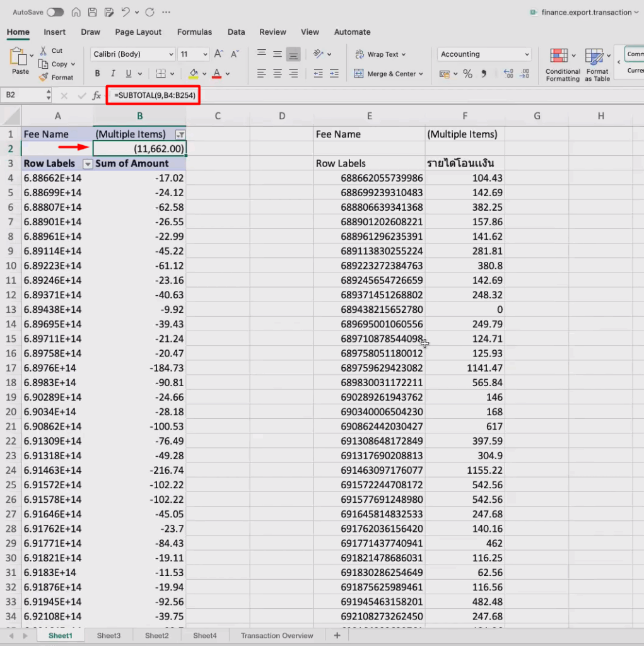Expand the Row Labels filter dropdown
Image resolution: width=644 pixels, height=646 pixels.
pyautogui.click(x=88, y=164)
